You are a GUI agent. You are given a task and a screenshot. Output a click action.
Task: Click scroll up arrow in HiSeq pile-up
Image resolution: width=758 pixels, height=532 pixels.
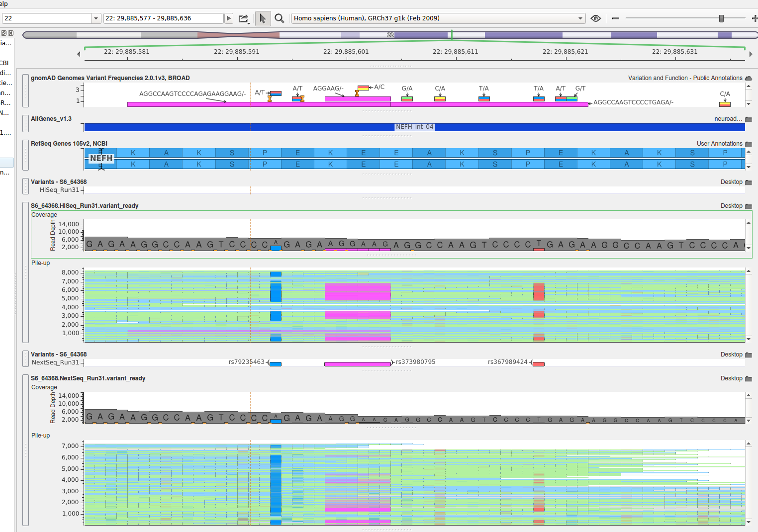pyautogui.click(x=749, y=271)
